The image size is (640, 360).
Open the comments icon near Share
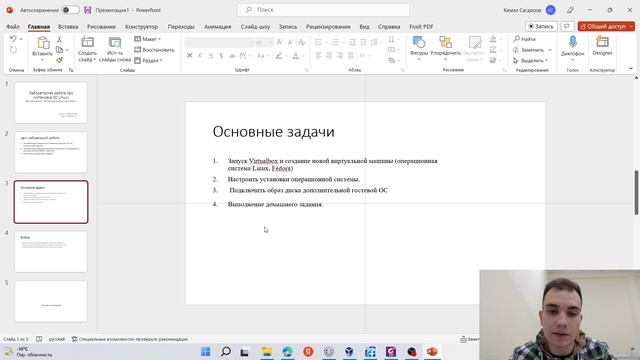(567, 26)
